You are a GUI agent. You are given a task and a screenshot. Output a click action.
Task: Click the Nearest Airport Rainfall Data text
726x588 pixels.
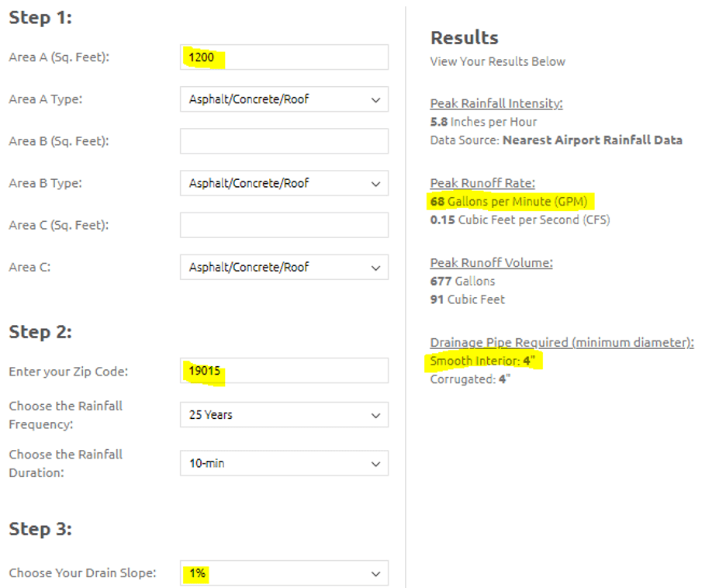click(593, 140)
